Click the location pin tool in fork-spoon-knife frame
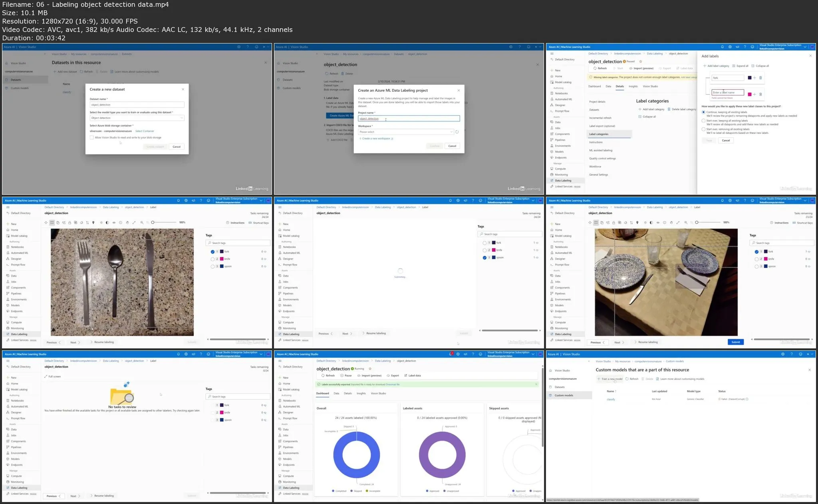 point(93,223)
